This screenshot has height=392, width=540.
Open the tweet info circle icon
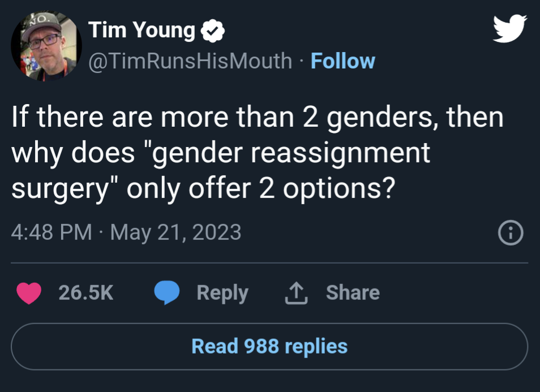tap(510, 232)
